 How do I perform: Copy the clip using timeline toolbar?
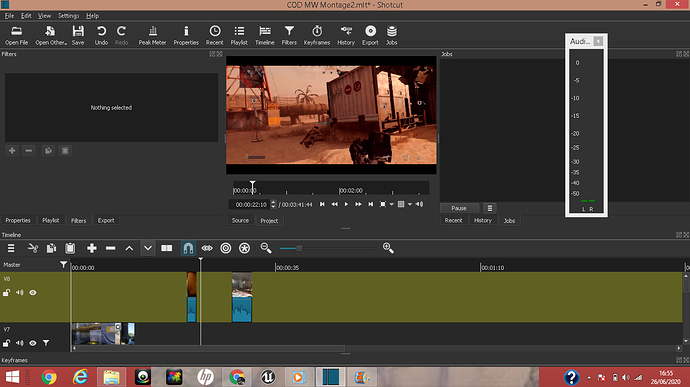51,248
